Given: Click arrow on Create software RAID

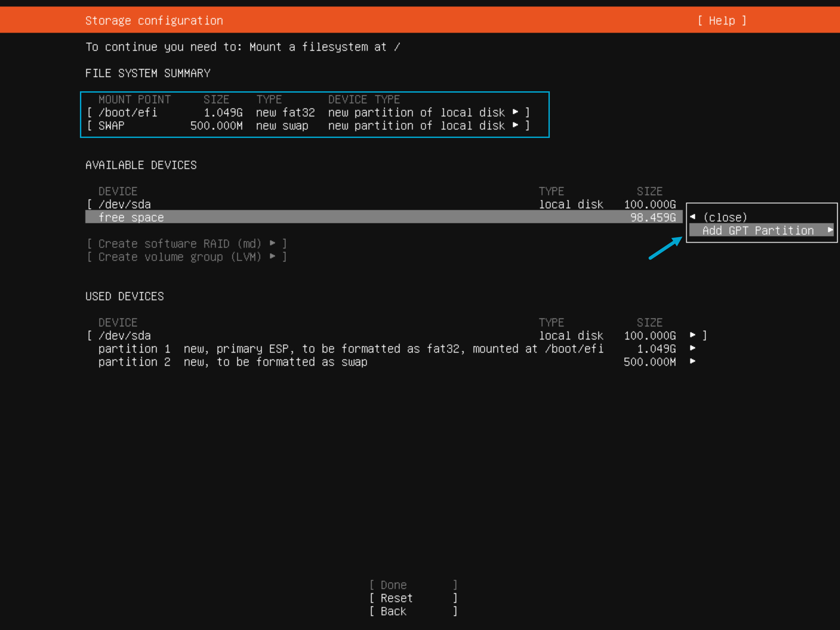Looking at the screenshot, I should click(x=272, y=243).
